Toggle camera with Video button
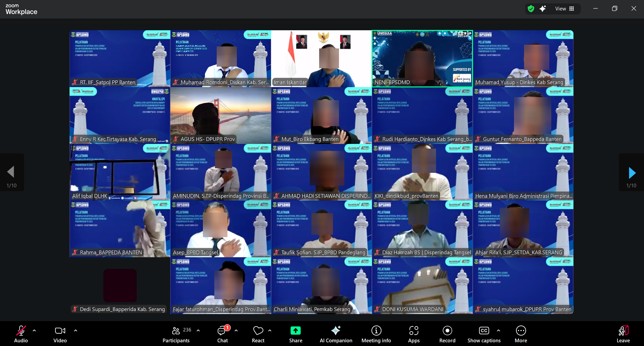This screenshot has width=644, height=346. (60, 334)
